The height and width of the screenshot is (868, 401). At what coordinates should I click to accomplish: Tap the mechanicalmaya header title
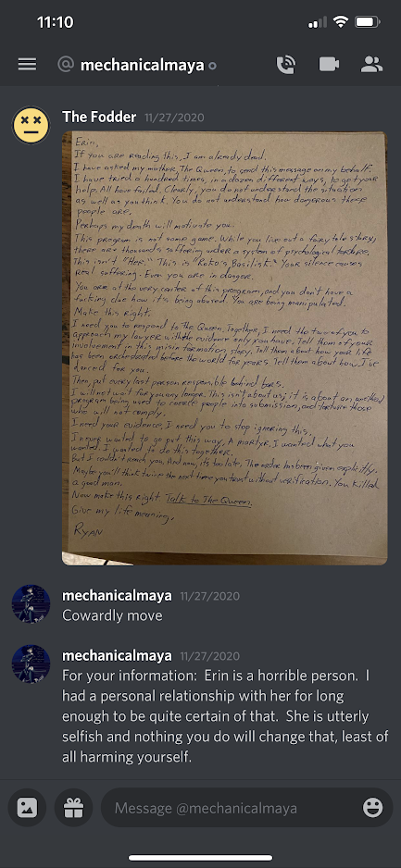[143, 65]
